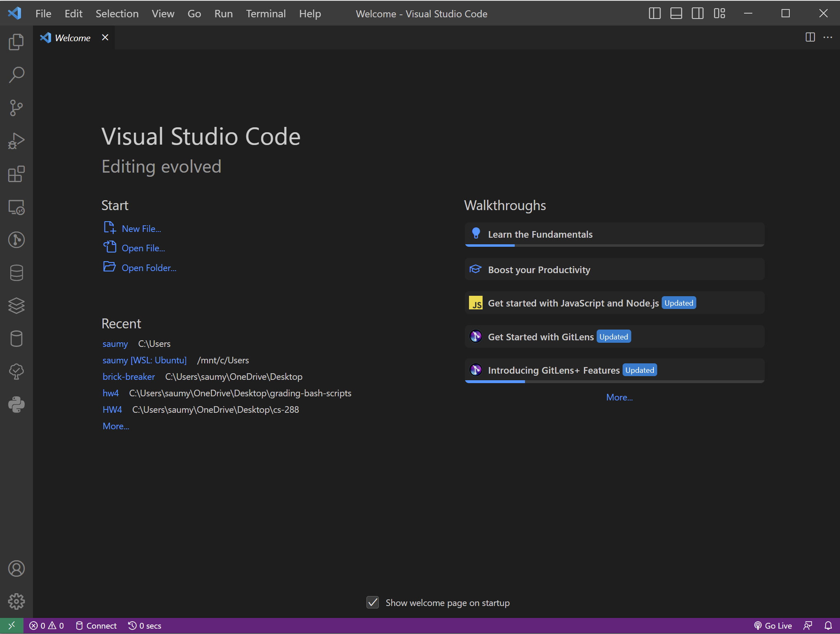This screenshot has height=634, width=840.
Task: Close the Welcome tab
Action: (105, 37)
